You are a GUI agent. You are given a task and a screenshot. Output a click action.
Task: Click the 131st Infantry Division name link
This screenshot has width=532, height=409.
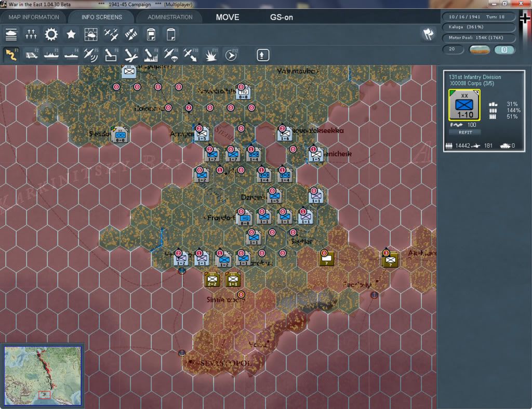click(475, 77)
